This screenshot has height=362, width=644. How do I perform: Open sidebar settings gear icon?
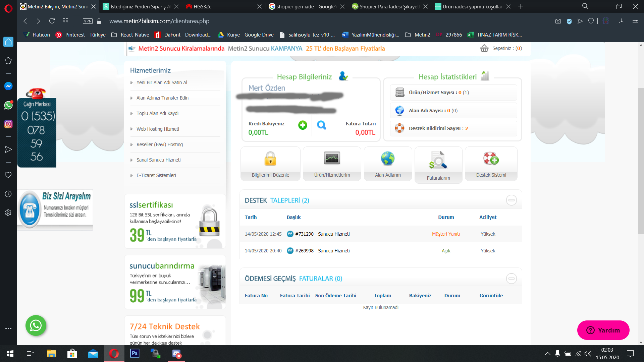tap(8, 213)
